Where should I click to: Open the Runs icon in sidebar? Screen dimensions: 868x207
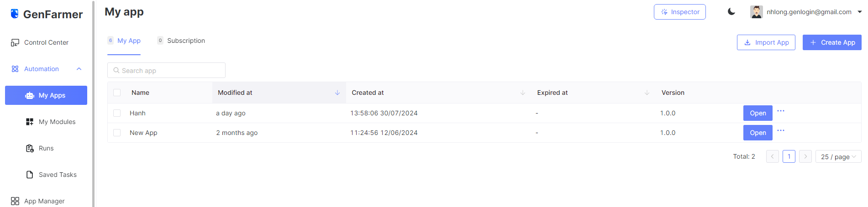point(30,148)
